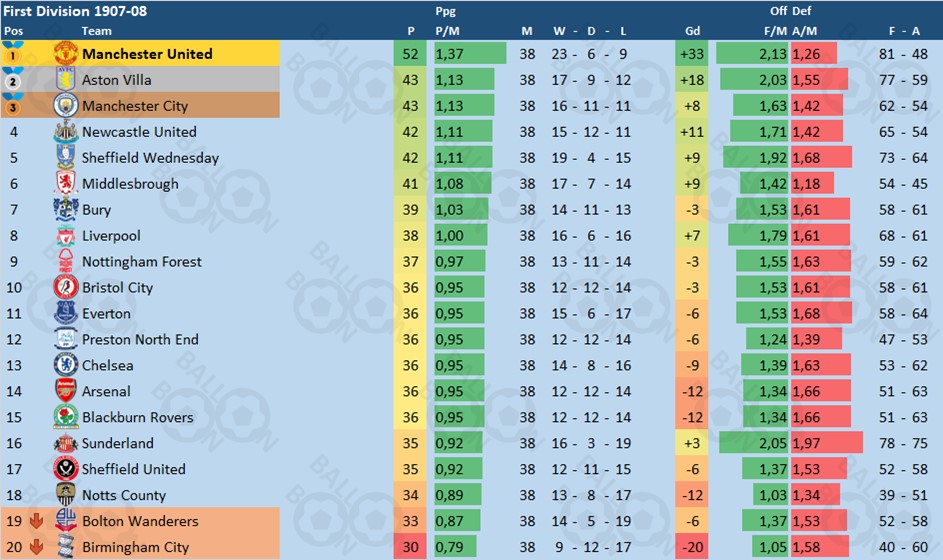Screen dimensions: 943x560
Task: Click the Sheffield Wednesday team name
Action: [150, 158]
